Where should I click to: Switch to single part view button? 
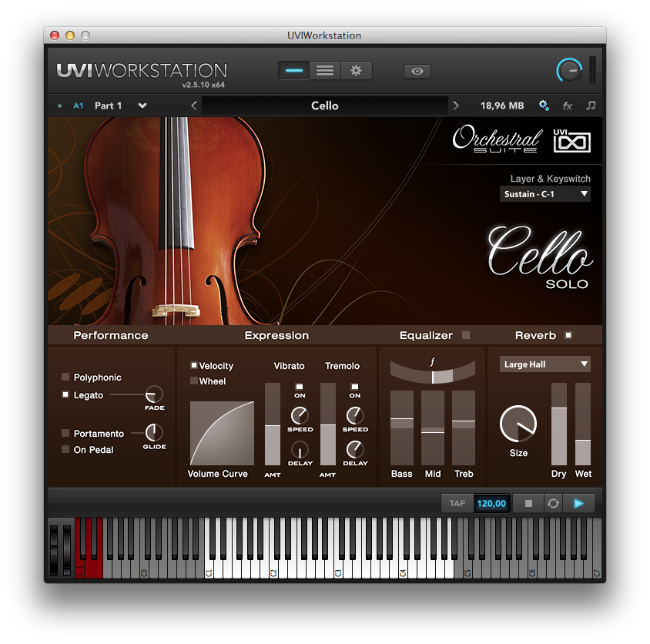pyautogui.click(x=294, y=71)
